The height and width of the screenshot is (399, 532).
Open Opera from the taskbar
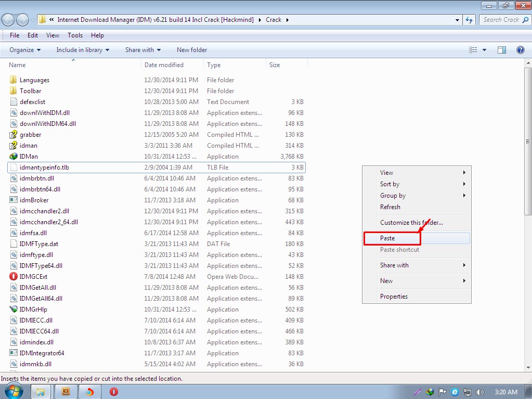(114, 392)
